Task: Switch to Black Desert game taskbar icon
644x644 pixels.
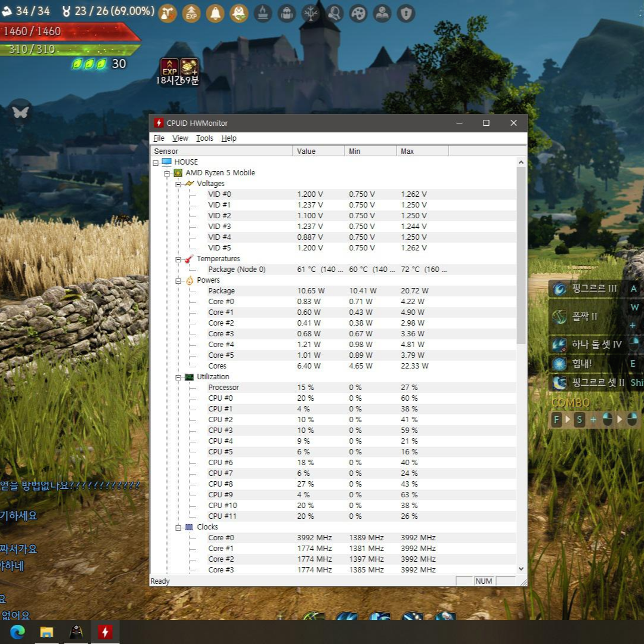Action: click(x=76, y=631)
